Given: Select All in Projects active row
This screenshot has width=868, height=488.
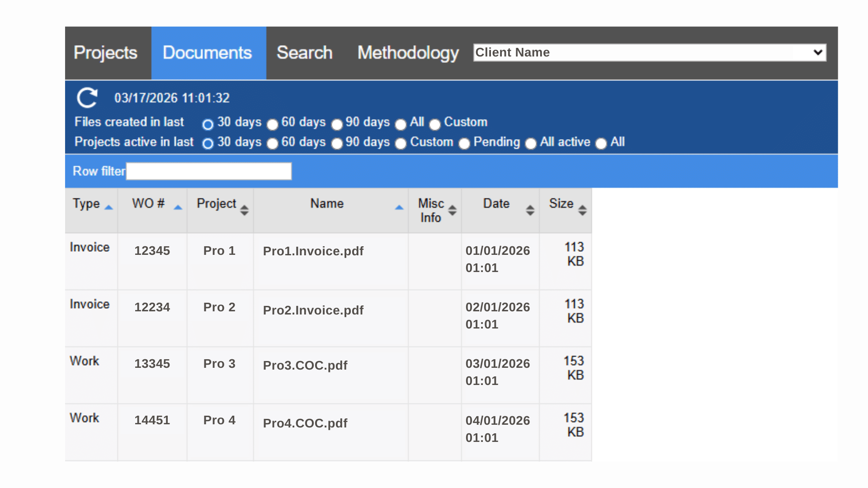Looking at the screenshot, I should tap(601, 144).
